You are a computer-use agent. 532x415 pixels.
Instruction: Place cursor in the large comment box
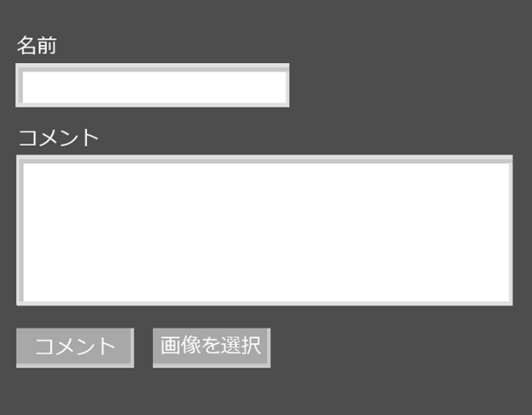pyautogui.click(x=264, y=230)
